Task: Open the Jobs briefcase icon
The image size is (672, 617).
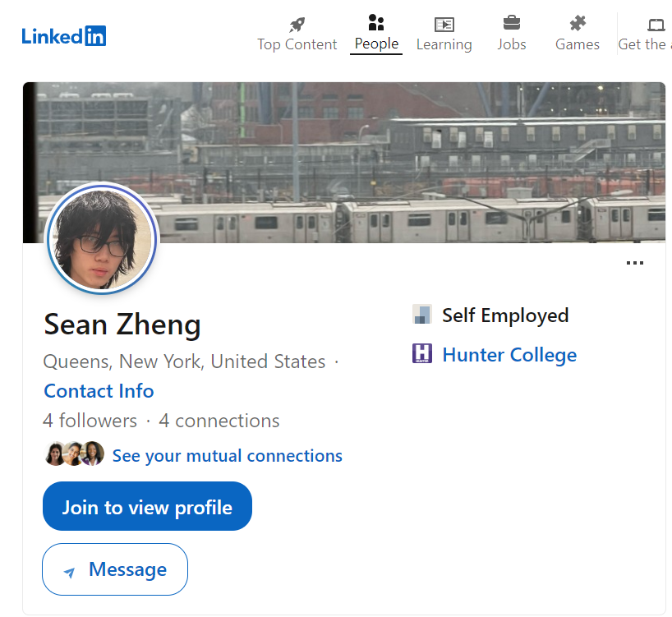Action: point(511,23)
